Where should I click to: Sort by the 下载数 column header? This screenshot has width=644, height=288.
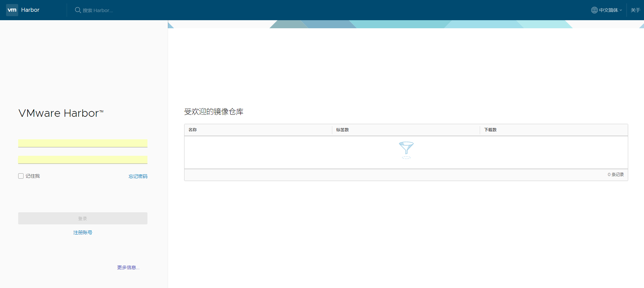coord(490,130)
